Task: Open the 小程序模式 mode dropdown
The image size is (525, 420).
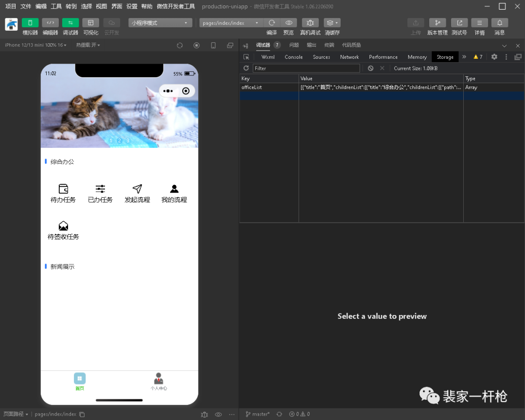Action: click(x=160, y=23)
